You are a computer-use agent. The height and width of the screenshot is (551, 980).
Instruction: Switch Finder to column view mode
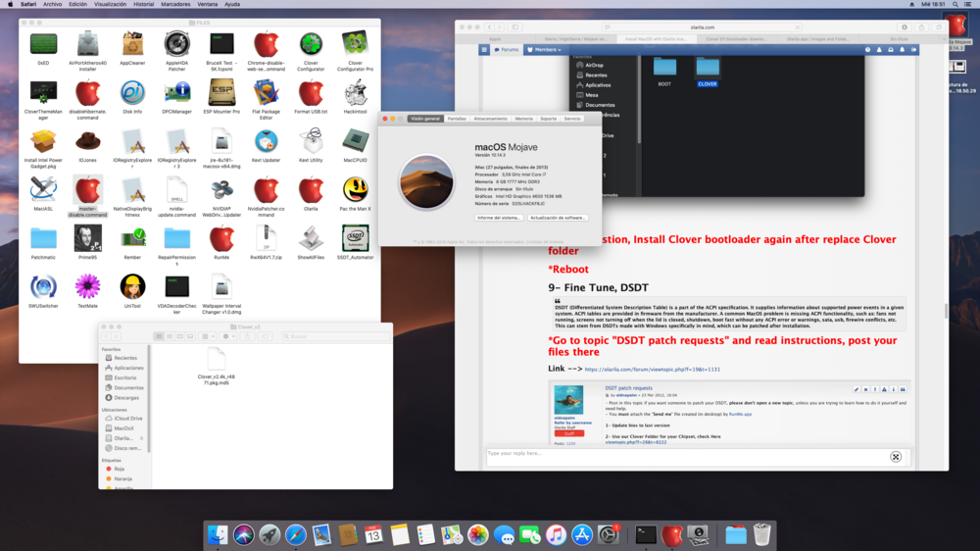179,336
